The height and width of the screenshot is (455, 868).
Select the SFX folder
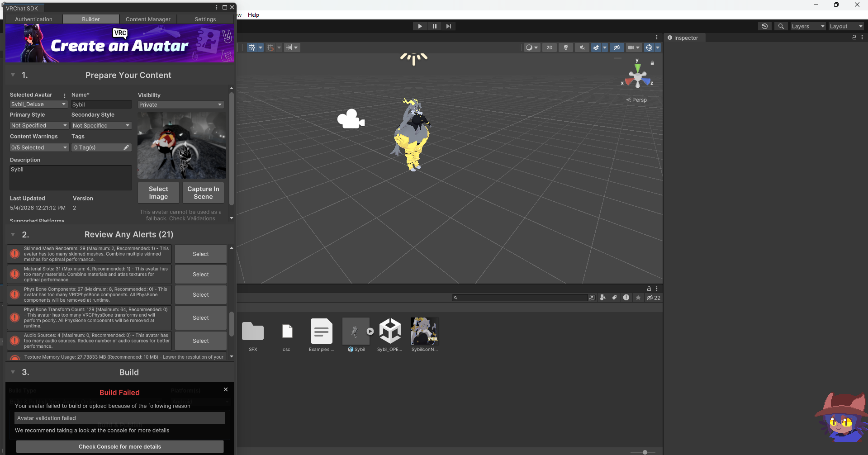(253, 335)
